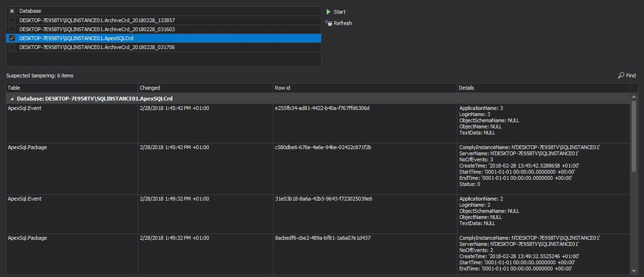644x277 pixels.
Task: Click the 'ApplicationName: 2' detail line
Action: coord(481,199)
